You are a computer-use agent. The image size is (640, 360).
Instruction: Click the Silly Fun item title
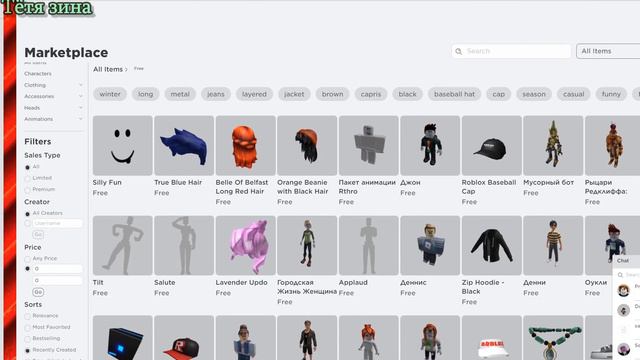tap(107, 182)
